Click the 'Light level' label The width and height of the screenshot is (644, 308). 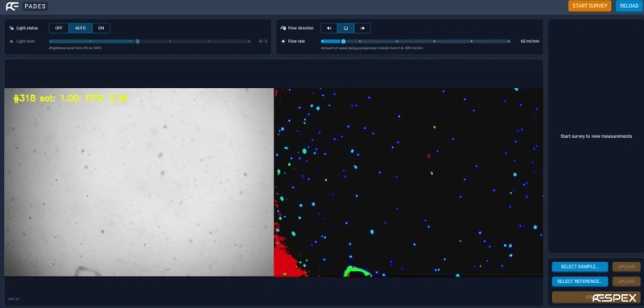(26, 41)
